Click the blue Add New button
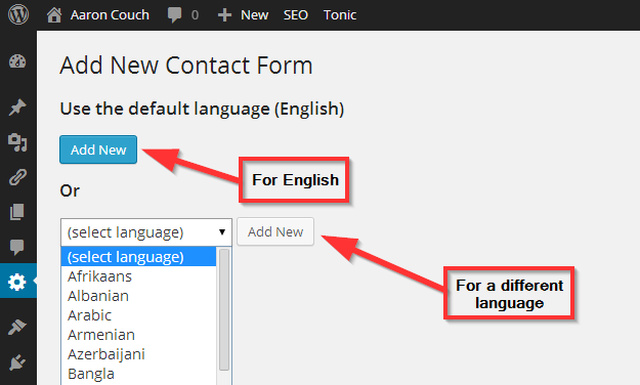Image resolution: width=640 pixels, height=385 pixels. coord(98,150)
